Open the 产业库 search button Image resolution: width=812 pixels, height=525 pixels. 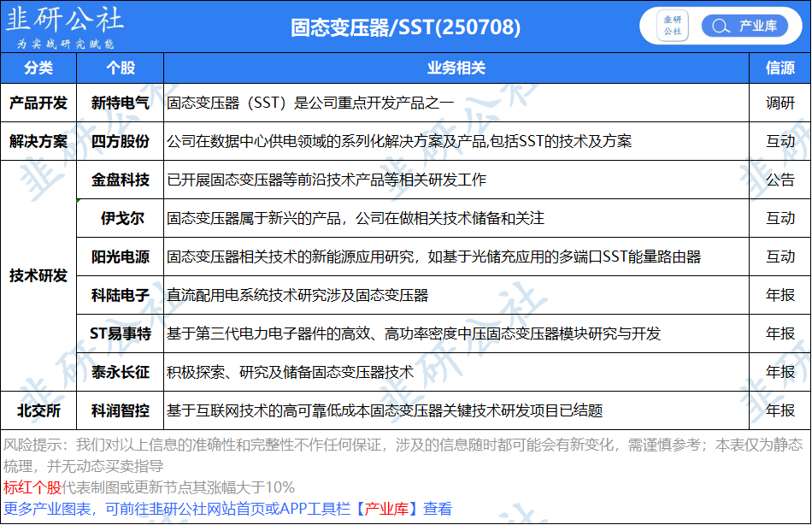[x=744, y=26]
